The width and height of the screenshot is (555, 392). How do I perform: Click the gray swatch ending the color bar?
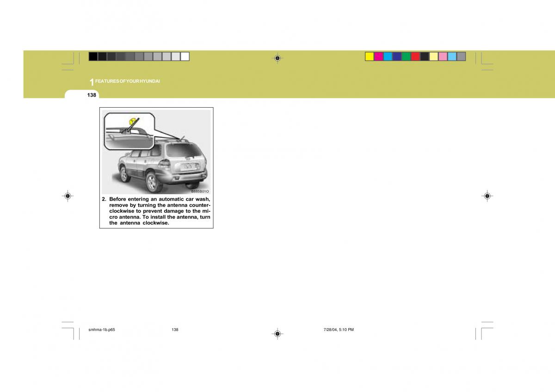point(461,56)
